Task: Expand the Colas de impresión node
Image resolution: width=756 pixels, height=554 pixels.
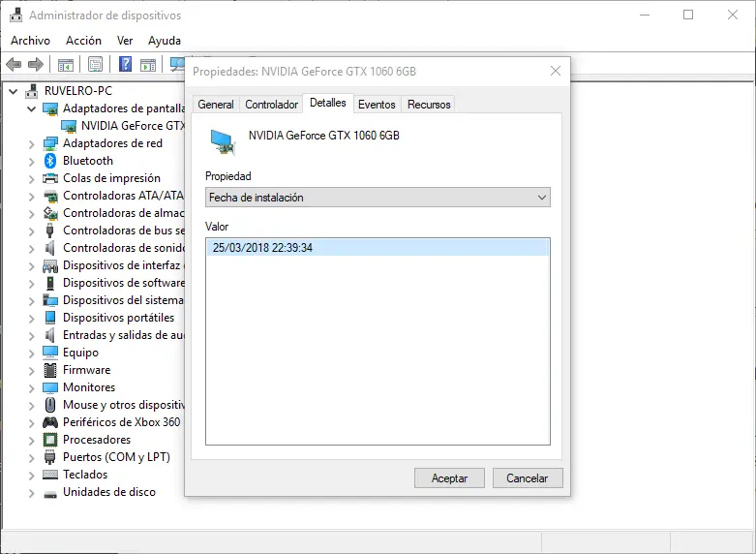Action: [x=31, y=178]
